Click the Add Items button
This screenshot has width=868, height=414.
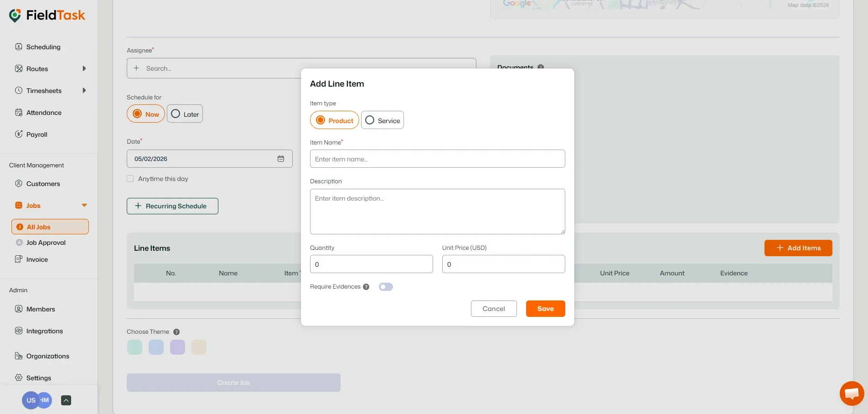pyautogui.click(x=798, y=248)
